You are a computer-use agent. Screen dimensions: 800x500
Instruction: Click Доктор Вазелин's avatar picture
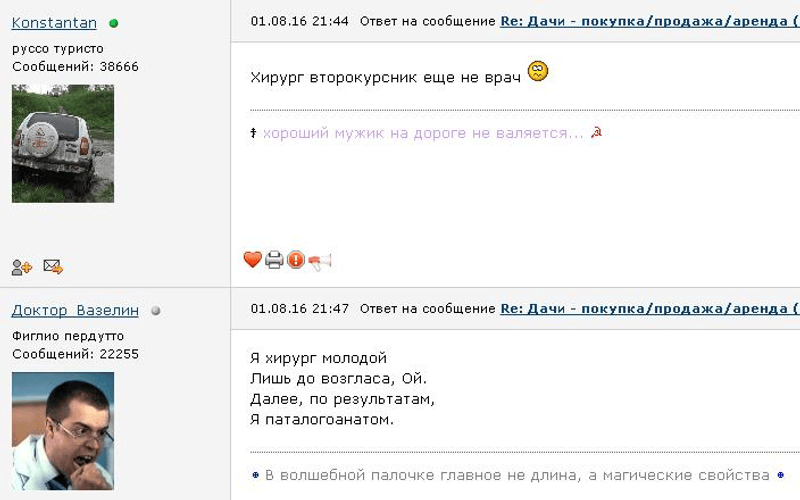click(x=63, y=431)
